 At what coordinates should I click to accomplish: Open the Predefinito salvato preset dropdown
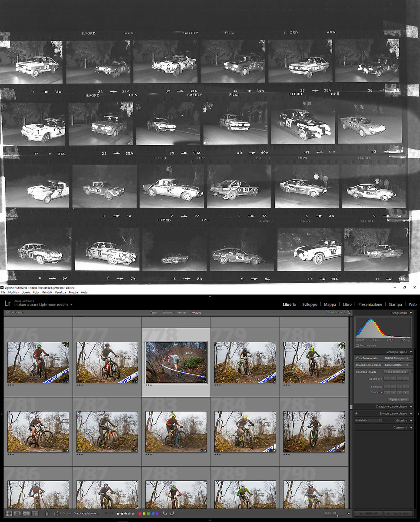pyautogui.click(x=396, y=358)
